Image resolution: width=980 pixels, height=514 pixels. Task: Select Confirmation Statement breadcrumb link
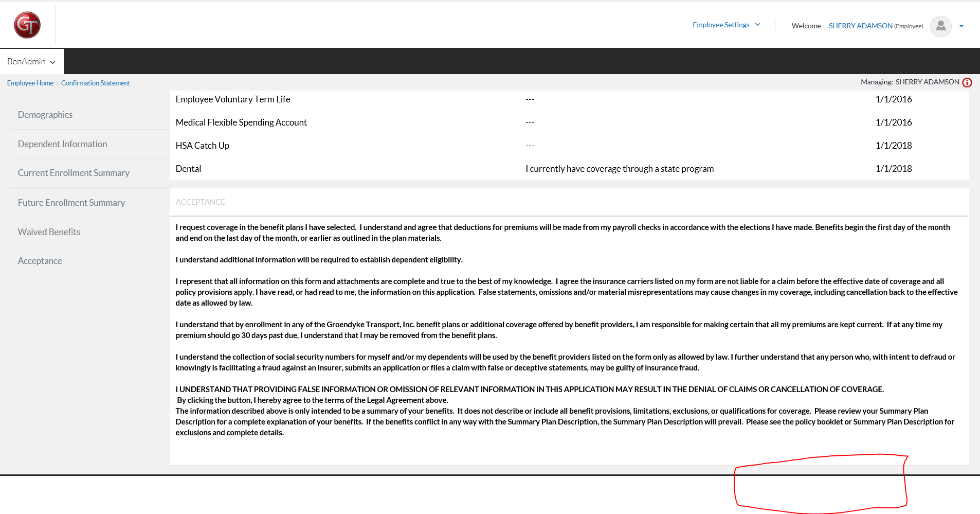click(96, 83)
